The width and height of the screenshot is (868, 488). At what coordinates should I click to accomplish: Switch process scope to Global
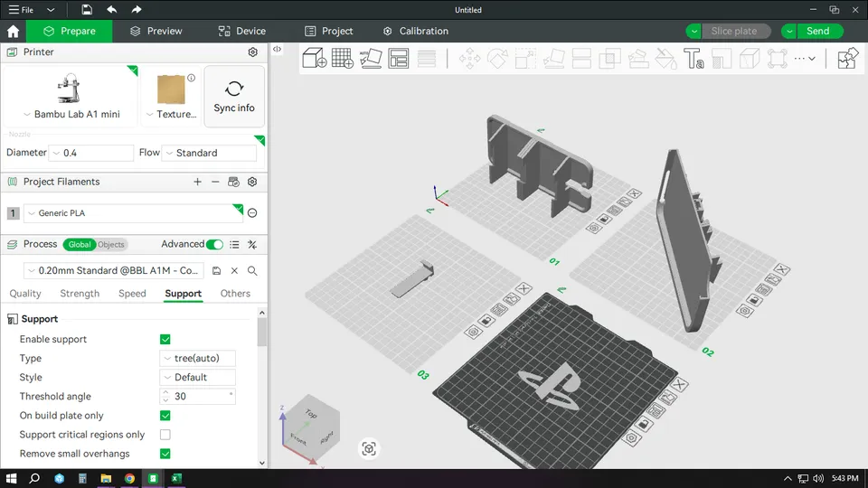coord(80,245)
